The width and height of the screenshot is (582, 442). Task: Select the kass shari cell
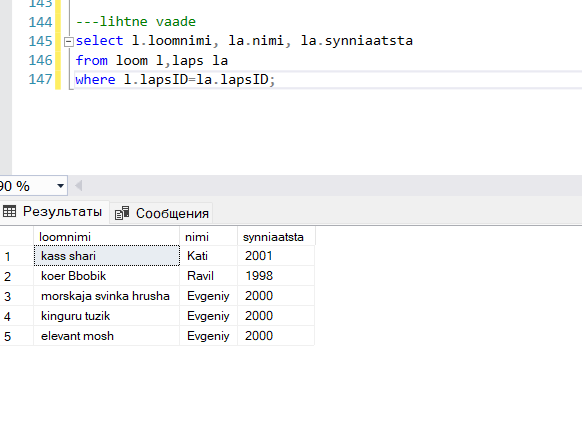107,256
